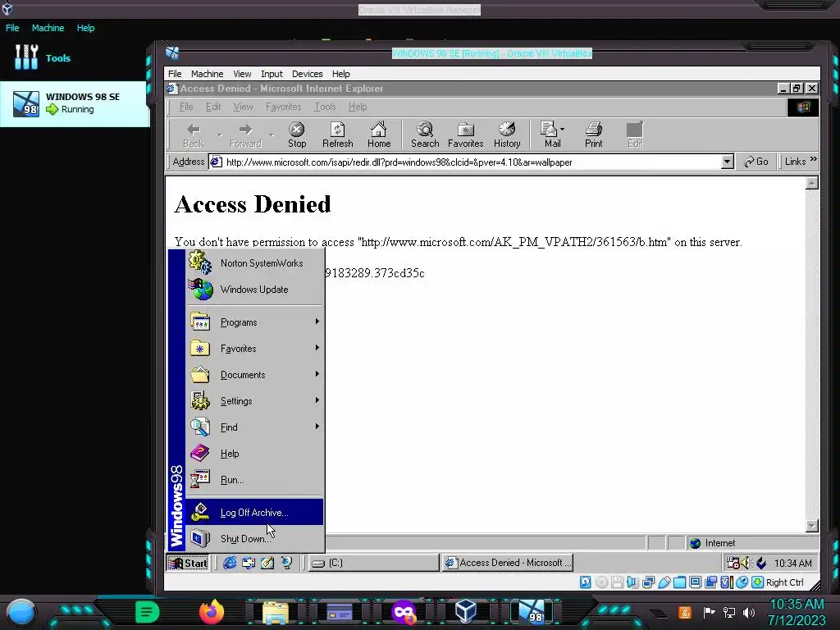Click Access Denied - Microsoft taskbar button
Image resolution: width=840 pixels, height=630 pixels.
click(x=508, y=563)
